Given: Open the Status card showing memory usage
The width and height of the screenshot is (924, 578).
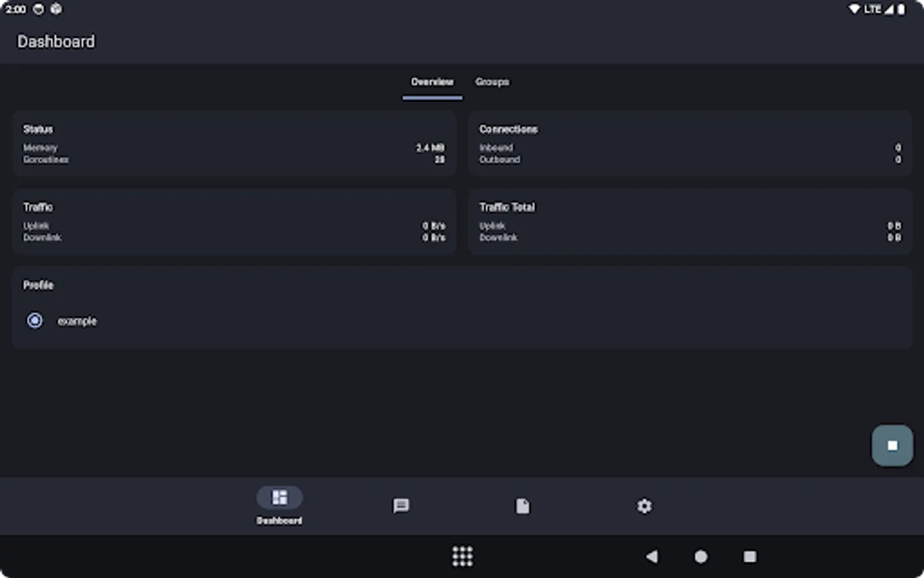Looking at the screenshot, I should pos(234,143).
